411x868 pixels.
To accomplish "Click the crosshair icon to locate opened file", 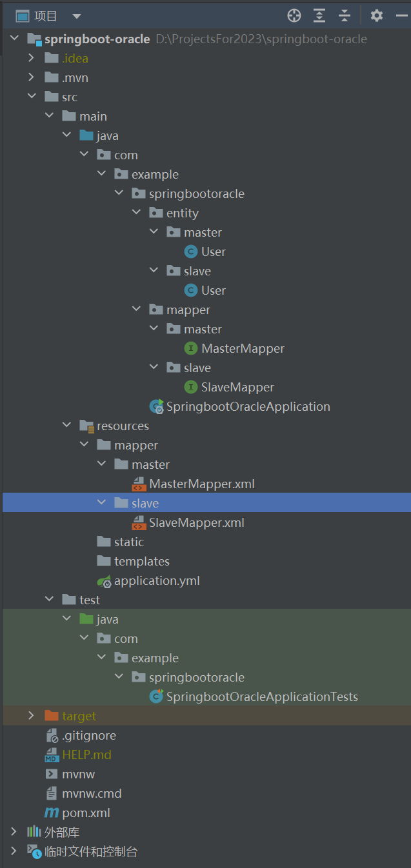I will [x=294, y=15].
